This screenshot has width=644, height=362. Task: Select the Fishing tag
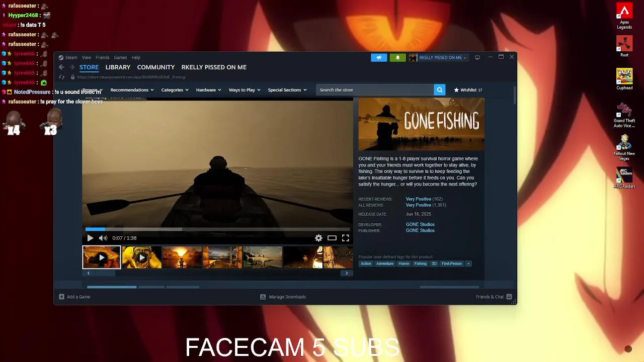(421, 263)
